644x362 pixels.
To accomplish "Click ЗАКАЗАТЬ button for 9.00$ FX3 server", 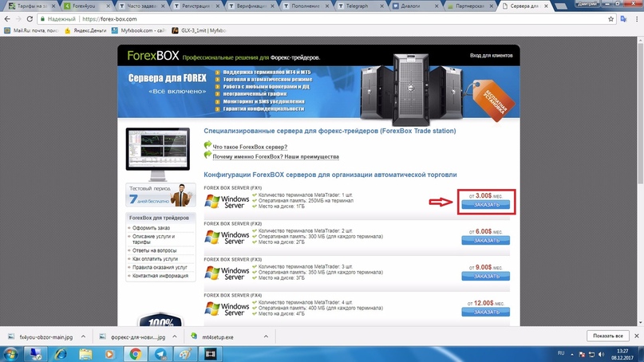I will (x=485, y=276).
